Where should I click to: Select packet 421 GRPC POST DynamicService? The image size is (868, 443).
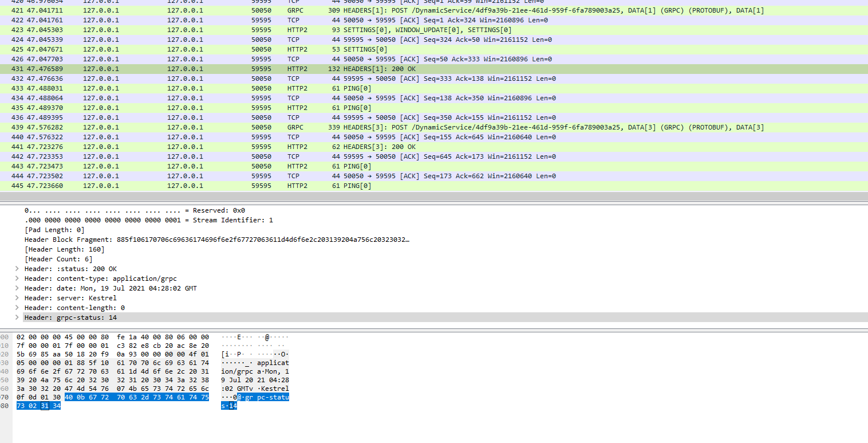401,11
